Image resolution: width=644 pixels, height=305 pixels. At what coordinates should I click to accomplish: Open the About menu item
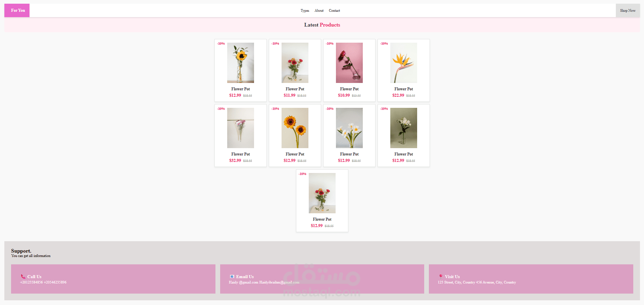coord(319,10)
